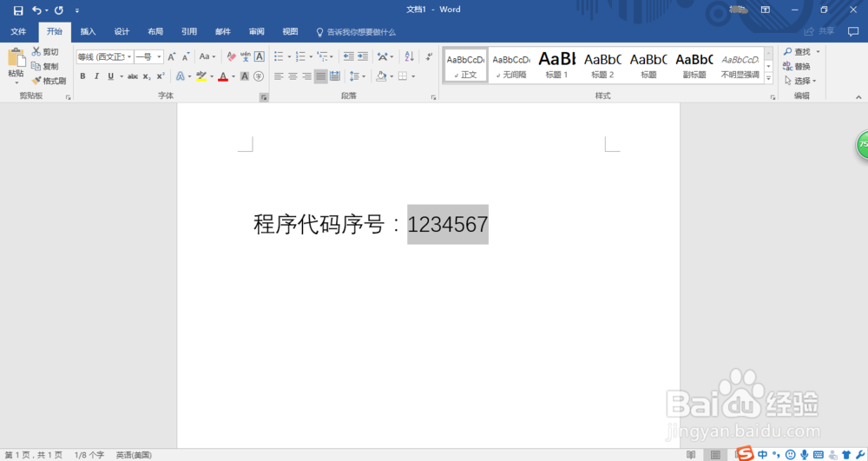Click the 告诉我你想要做什么 search box
Screen dimensions: 868x461
pyautogui.click(x=356, y=32)
